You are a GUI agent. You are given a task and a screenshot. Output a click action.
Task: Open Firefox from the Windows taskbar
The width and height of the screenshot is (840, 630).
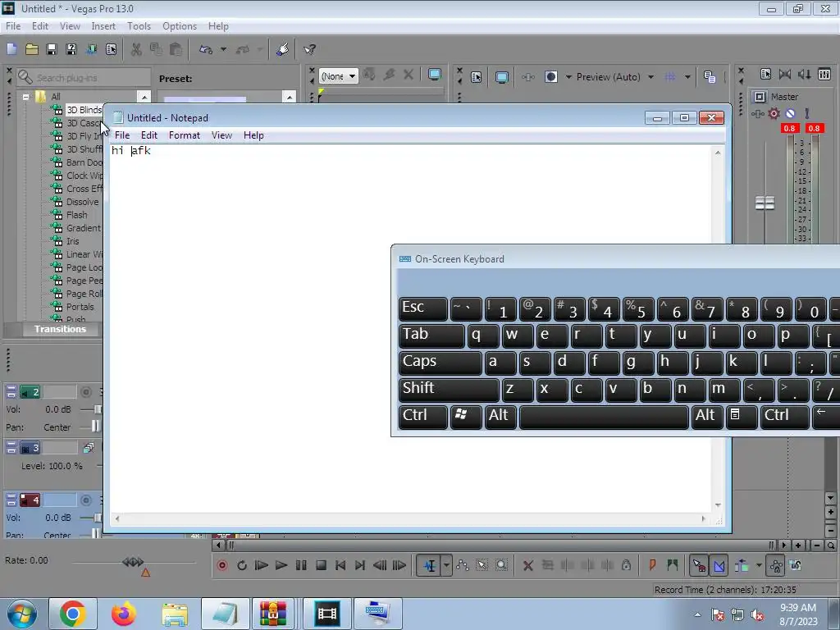[123, 614]
